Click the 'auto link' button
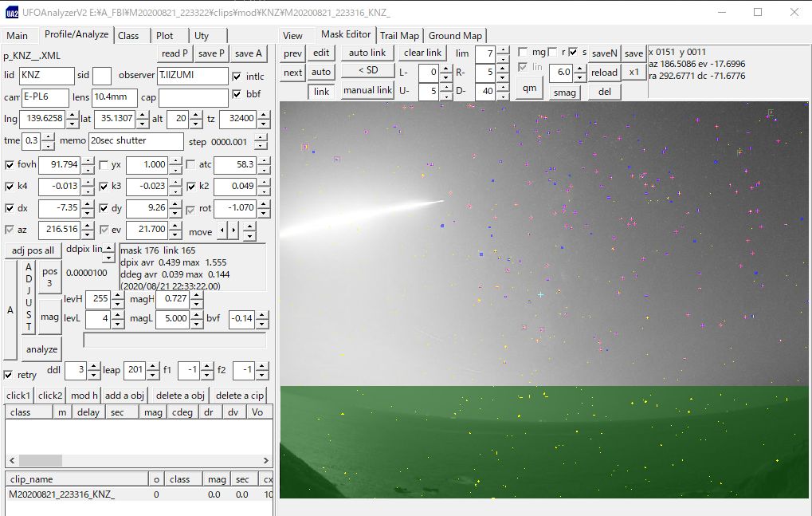Image resolution: width=812 pixels, height=516 pixels. [367, 53]
